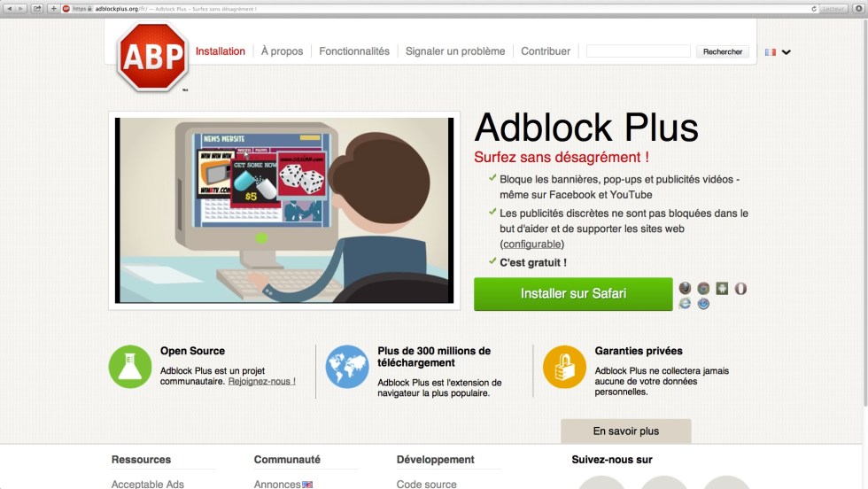Add bookmark with the plus button
The image size is (868, 489).
[x=53, y=8]
